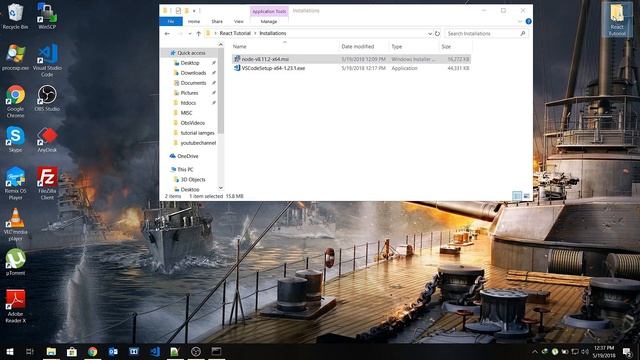Select This PC in navigation pane
This screenshot has width=640, height=360.
tap(185, 169)
